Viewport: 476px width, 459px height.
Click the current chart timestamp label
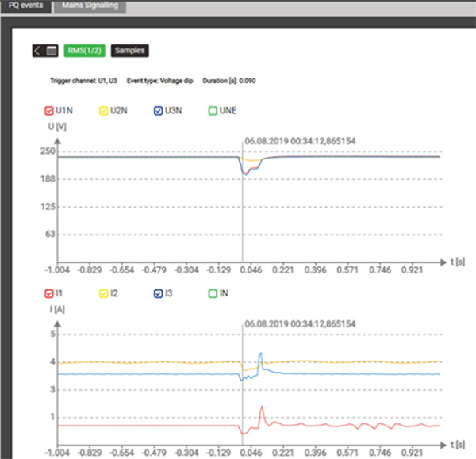(300, 324)
